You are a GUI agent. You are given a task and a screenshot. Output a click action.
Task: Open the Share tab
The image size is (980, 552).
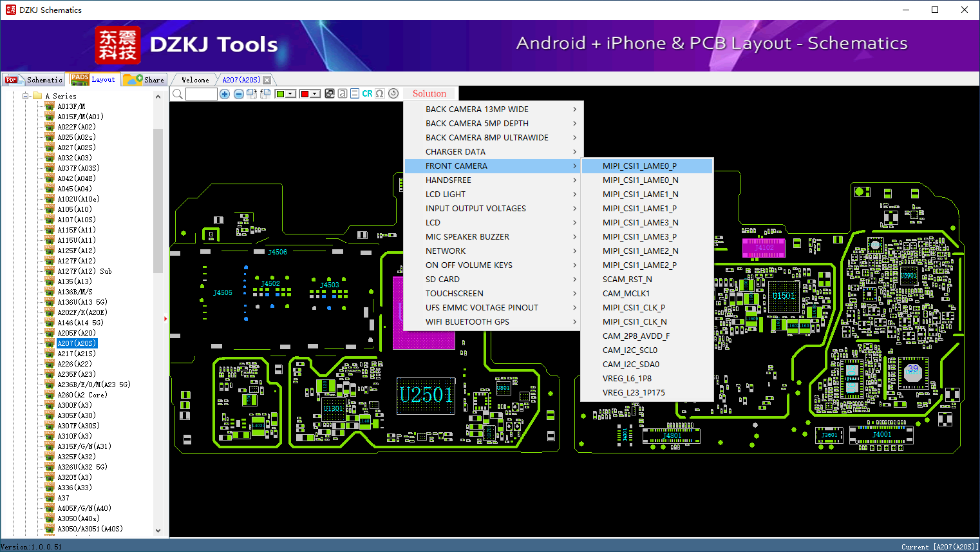[144, 80]
